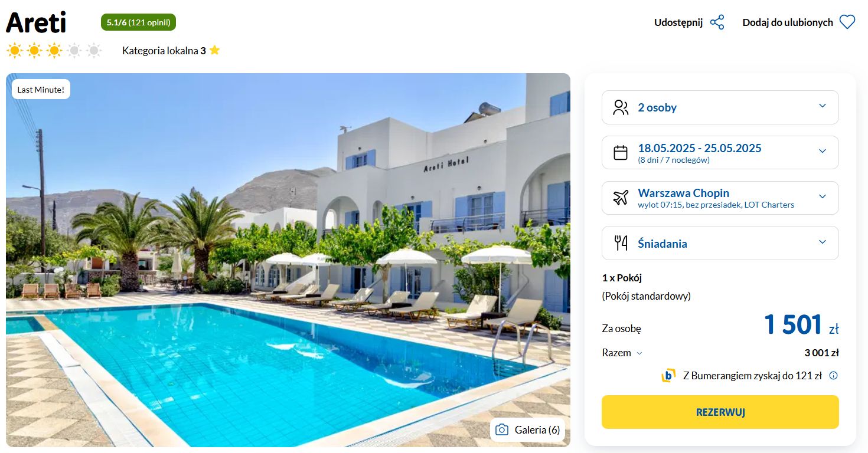Click the airplane icon by Warszawa Chopin
The width and height of the screenshot is (868, 453).
tap(621, 198)
